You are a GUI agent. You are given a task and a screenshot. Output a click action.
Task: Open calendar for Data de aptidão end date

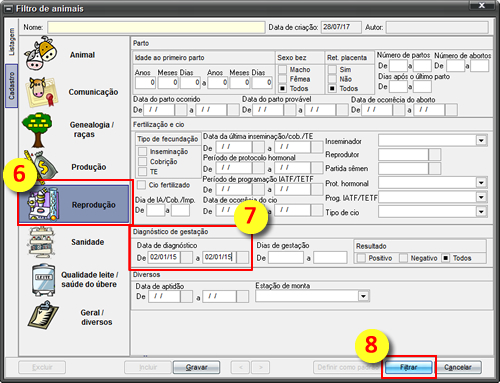coord(242,296)
